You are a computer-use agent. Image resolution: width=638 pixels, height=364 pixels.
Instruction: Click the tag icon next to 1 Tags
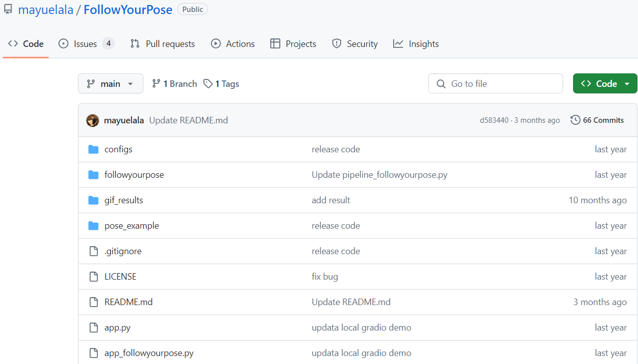point(208,84)
